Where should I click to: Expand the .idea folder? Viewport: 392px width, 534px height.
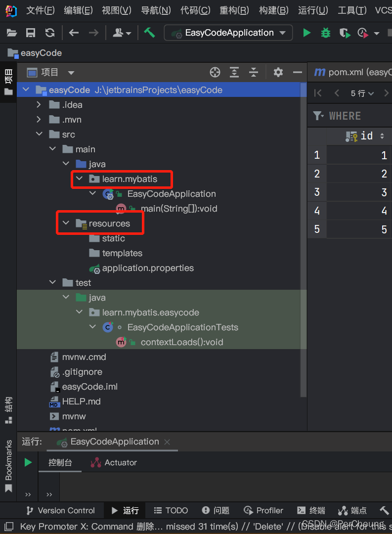click(x=39, y=104)
